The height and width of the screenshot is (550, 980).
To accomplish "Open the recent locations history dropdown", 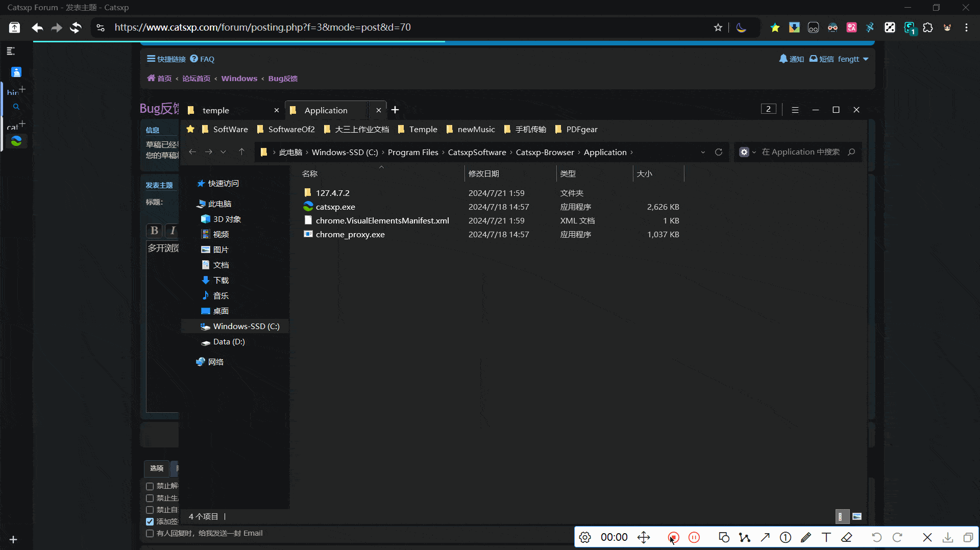I will [223, 152].
